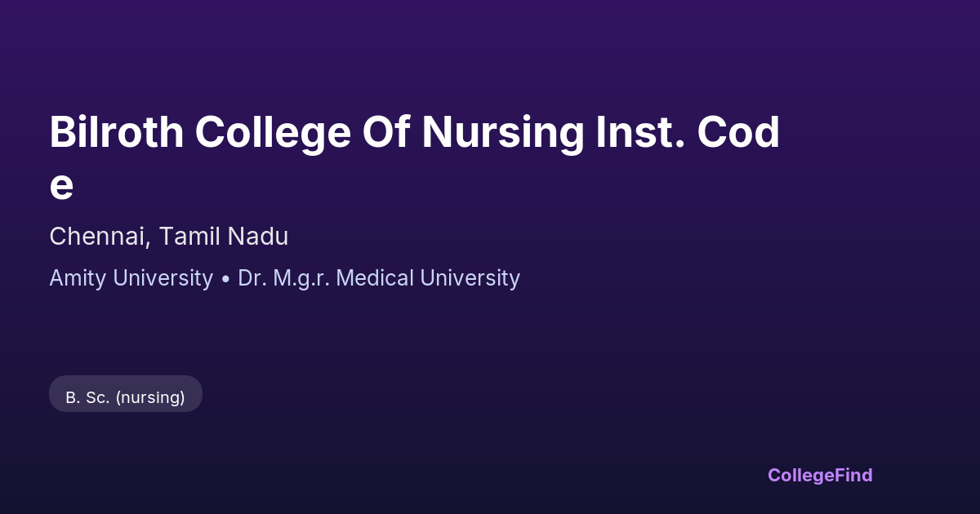Click the Tamil Nadu state text

point(223,237)
